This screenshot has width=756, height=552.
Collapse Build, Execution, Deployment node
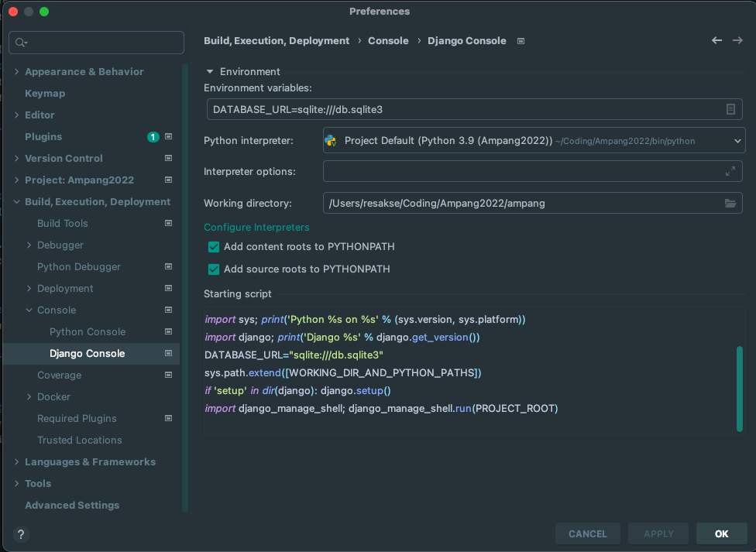point(17,202)
